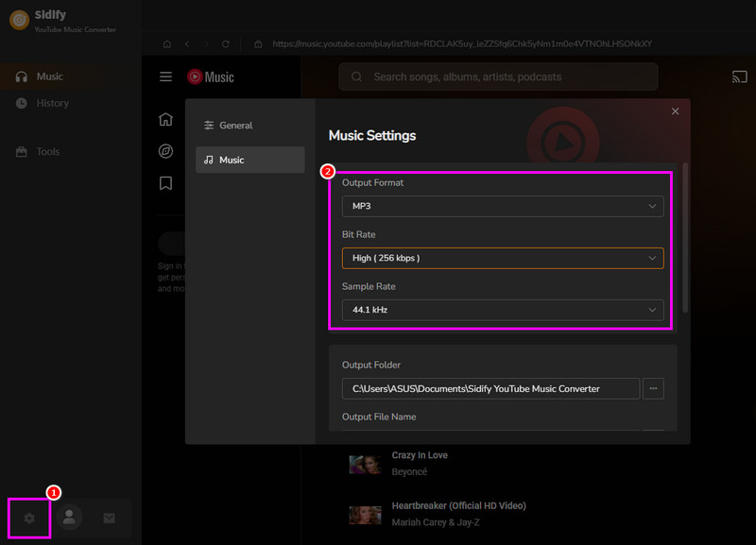Viewport: 756px width, 545px height.
Task: Click the search magnifier icon
Action: (x=356, y=77)
